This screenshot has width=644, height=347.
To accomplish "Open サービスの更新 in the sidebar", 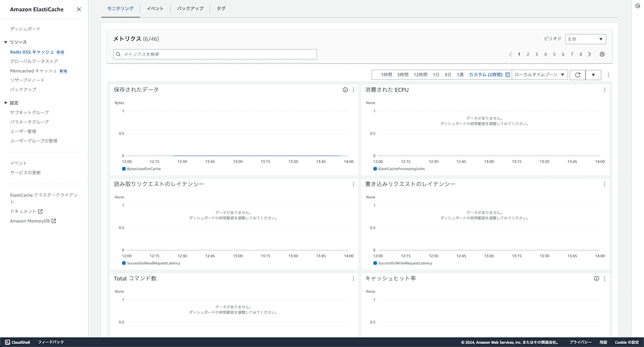I will 25,173.
